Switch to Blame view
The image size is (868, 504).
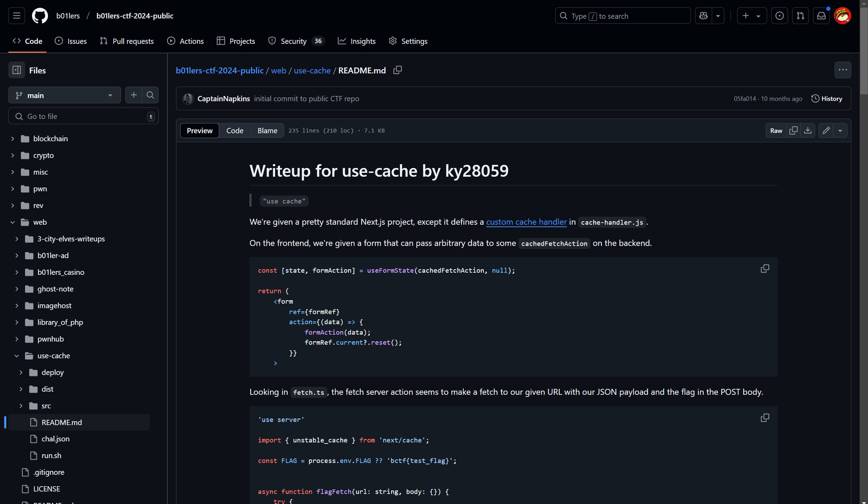[267, 130]
